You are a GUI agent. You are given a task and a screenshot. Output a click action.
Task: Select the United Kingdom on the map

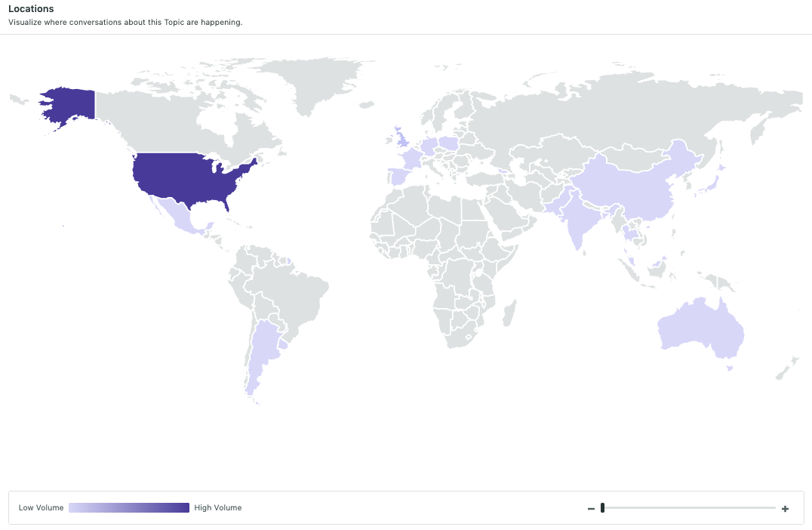(400, 138)
